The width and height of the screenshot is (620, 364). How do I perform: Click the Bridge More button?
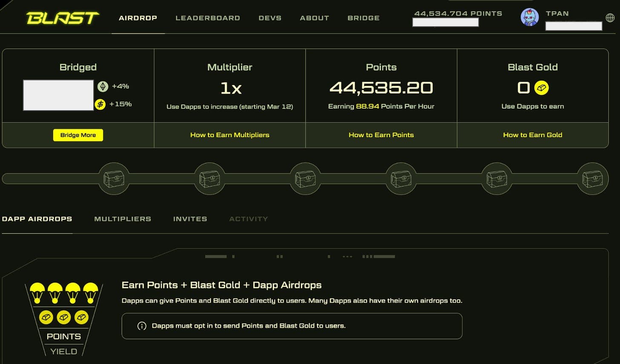point(78,135)
